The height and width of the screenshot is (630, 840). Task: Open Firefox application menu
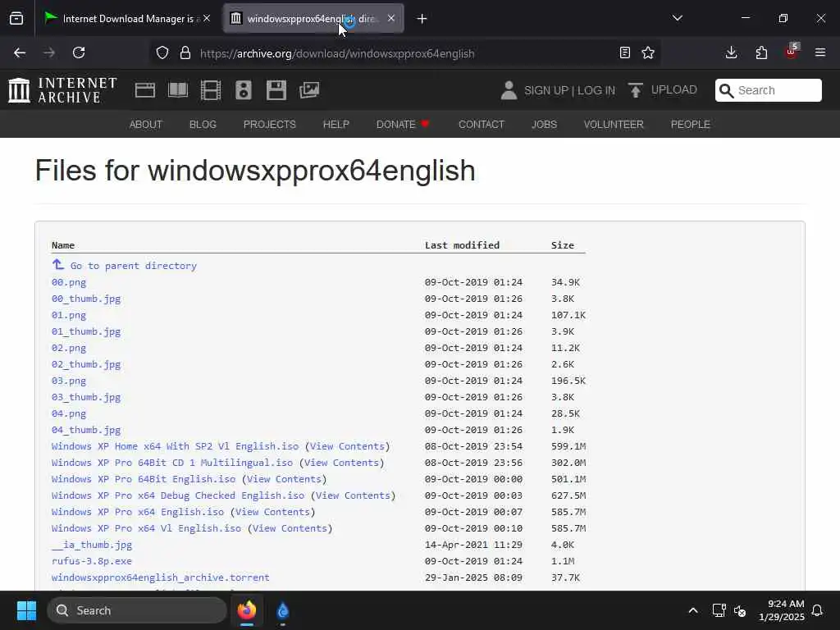(820, 52)
